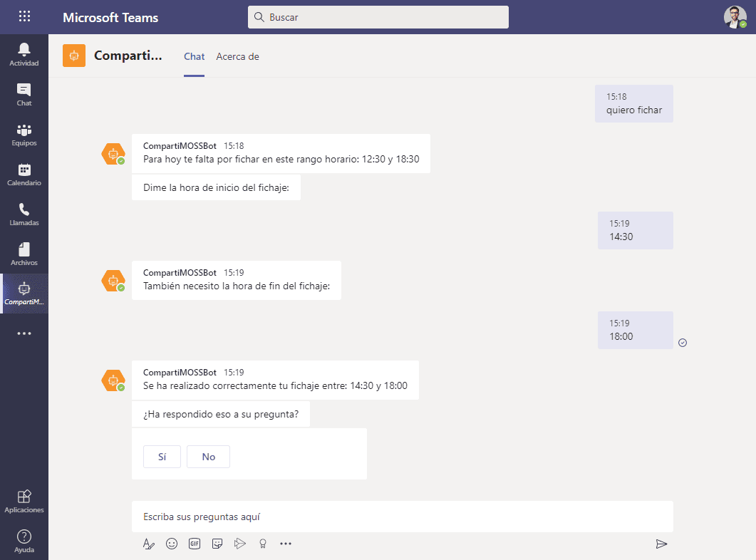756x560 pixels.
Task: Click the praise badge icon
Action: tap(263, 544)
